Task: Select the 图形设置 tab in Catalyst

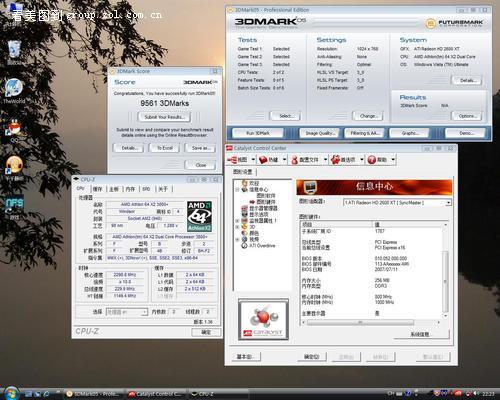Action: [243, 172]
